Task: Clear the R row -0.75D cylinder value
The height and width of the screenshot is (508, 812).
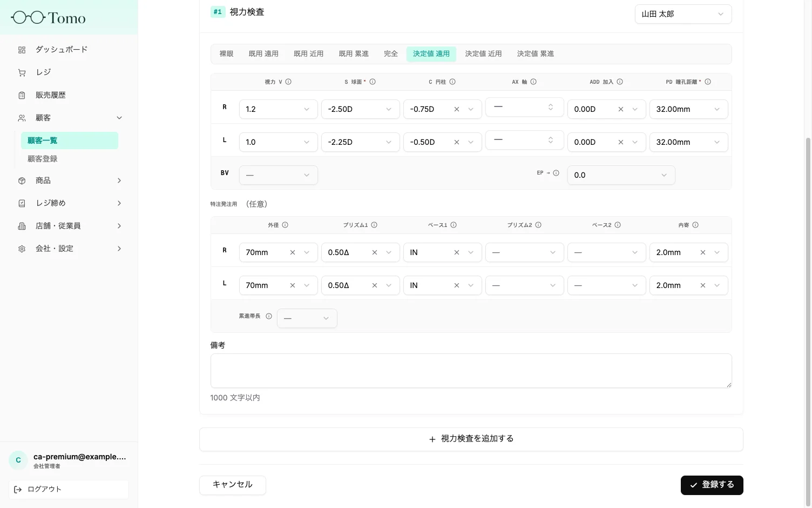Action: pos(457,109)
